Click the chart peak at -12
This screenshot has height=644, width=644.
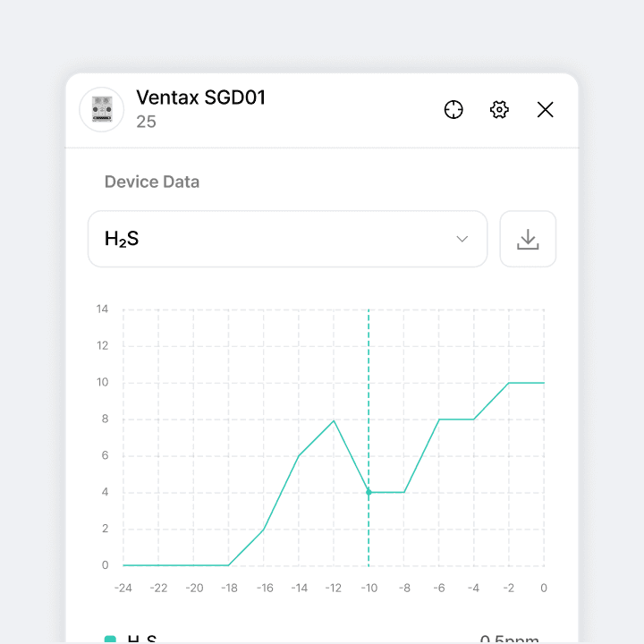(334, 420)
